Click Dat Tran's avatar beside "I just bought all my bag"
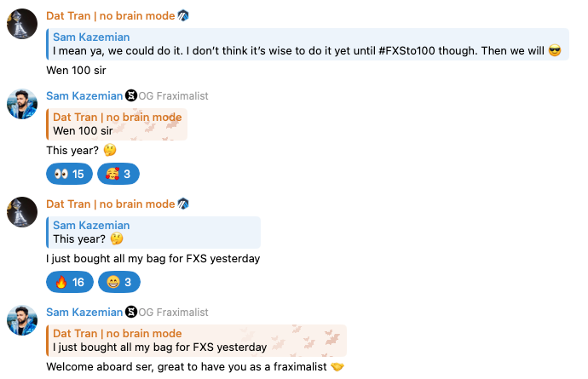 click(x=22, y=212)
